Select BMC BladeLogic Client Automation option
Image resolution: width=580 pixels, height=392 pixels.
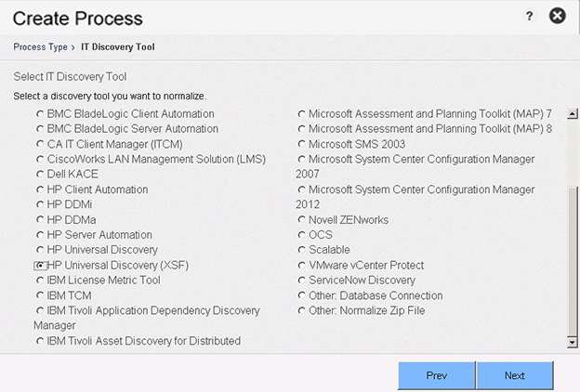point(40,114)
